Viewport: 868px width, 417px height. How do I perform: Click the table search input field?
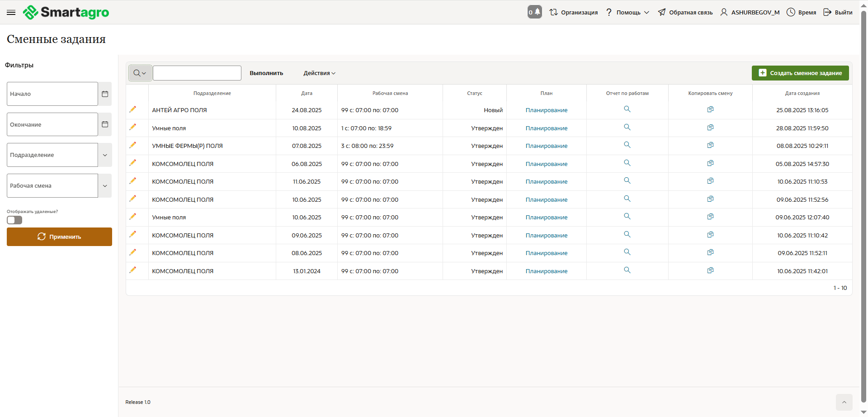click(197, 73)
